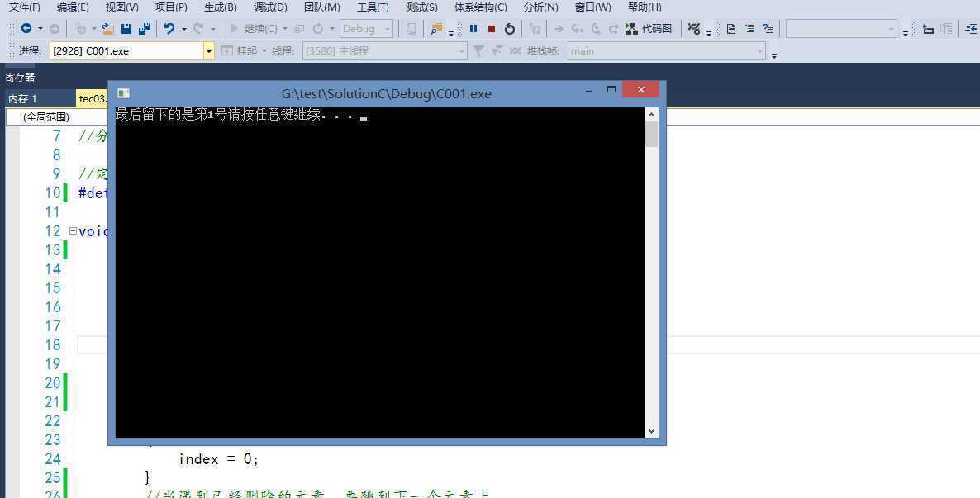
Task: Pause debugging with the Break All icon
Action: 473,29
